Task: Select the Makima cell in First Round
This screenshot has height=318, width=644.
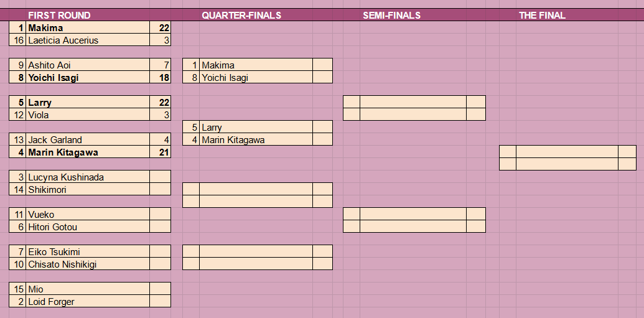Action: pos(88,28)
